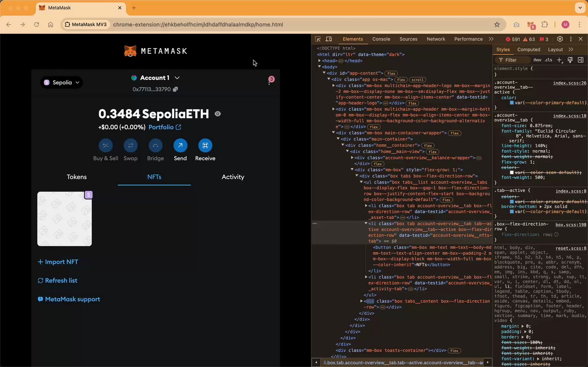Click the NFT thumbnail image
This screenshot has height=367, width=588.
[x=64, y=219]
